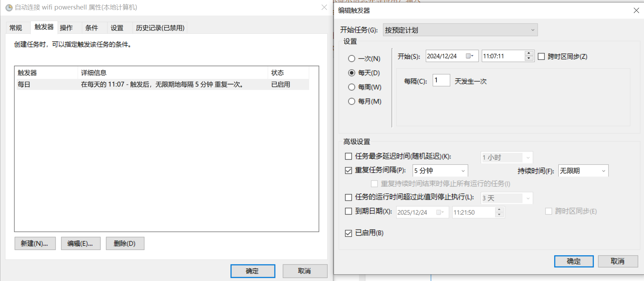This screenshot has width=644, height=281.
Task: Open the start date calendar picker icon
Action: pyautogui.click(x=469, y=56)
